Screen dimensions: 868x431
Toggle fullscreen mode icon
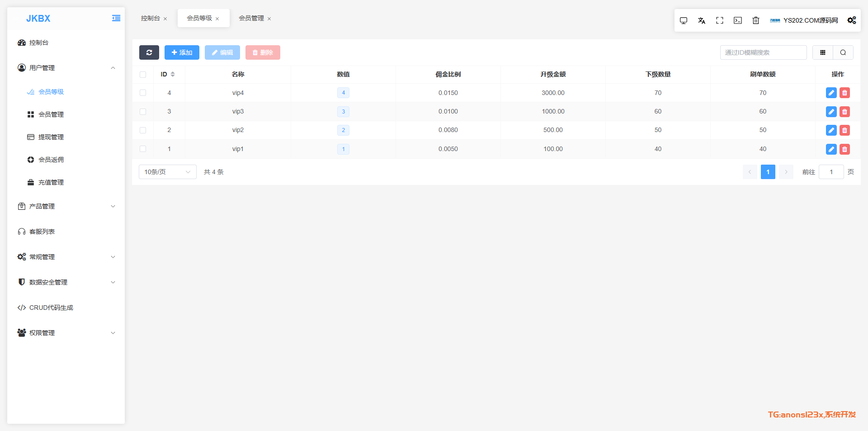[719, 20]
